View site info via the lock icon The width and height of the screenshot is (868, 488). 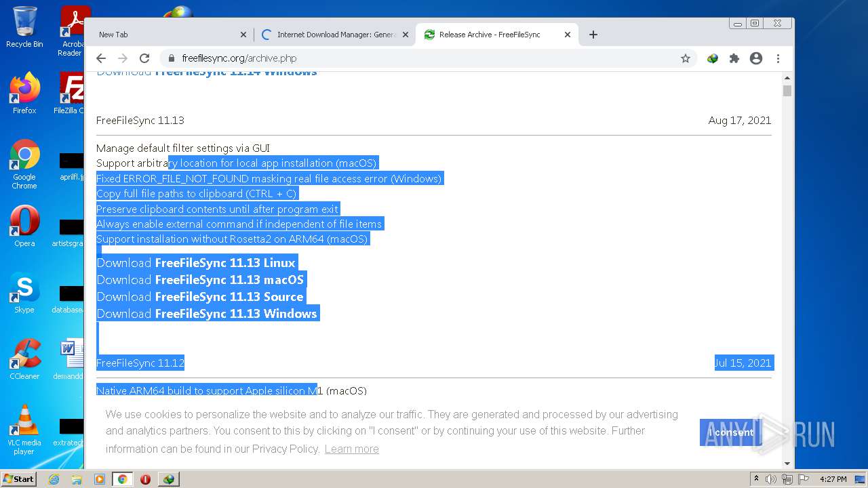click(171, 58)
